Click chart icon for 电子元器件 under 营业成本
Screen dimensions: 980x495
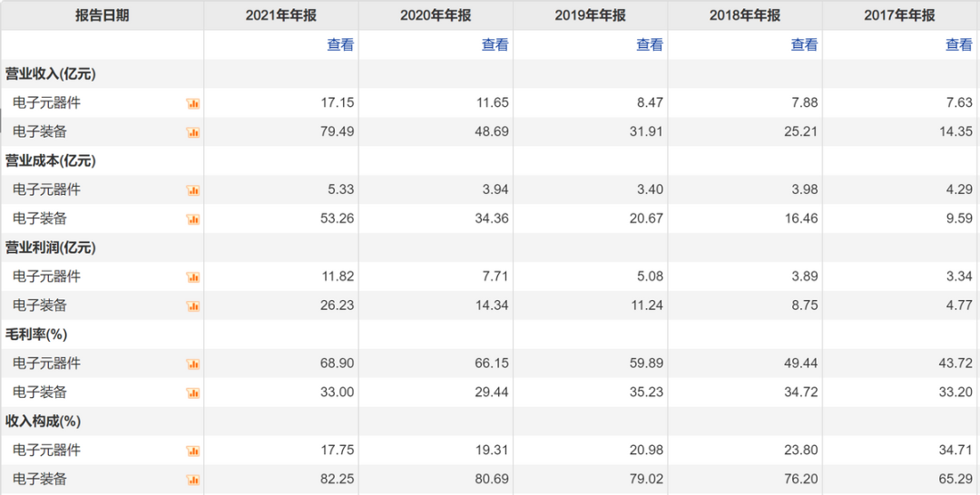pyautogui.click(x=193, y=190)
